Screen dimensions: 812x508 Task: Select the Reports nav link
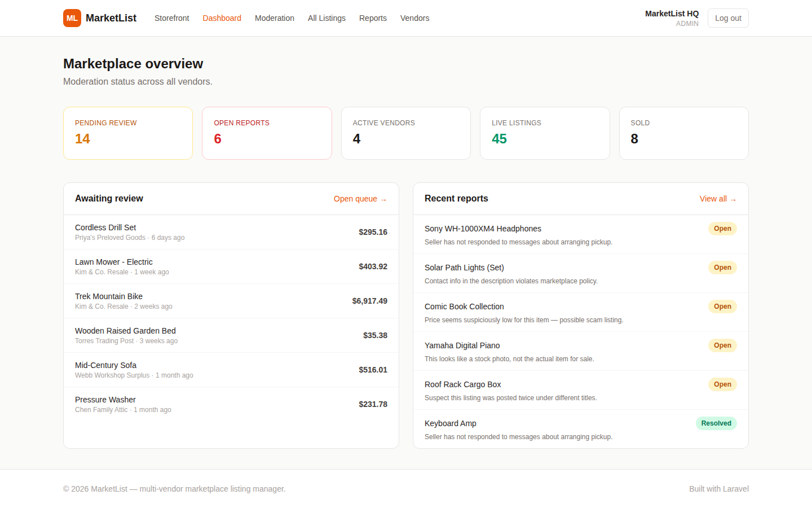[373, 18]
